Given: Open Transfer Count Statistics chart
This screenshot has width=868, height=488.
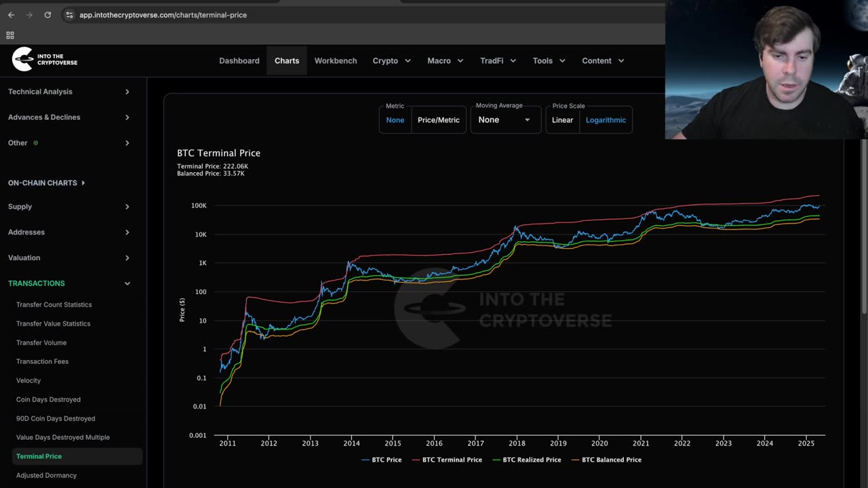Looking at the screenshot, I should 54,305.
